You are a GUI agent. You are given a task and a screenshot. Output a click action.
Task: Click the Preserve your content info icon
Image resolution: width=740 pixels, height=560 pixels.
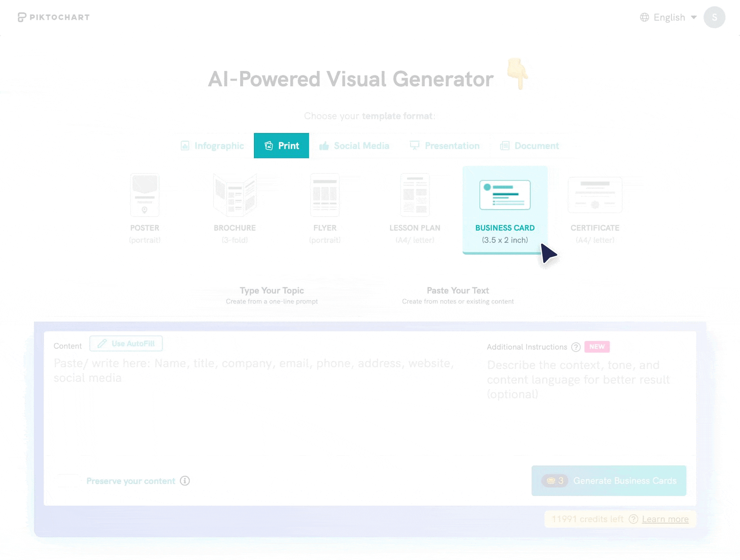pyautogui.click(x=185, y=481)
